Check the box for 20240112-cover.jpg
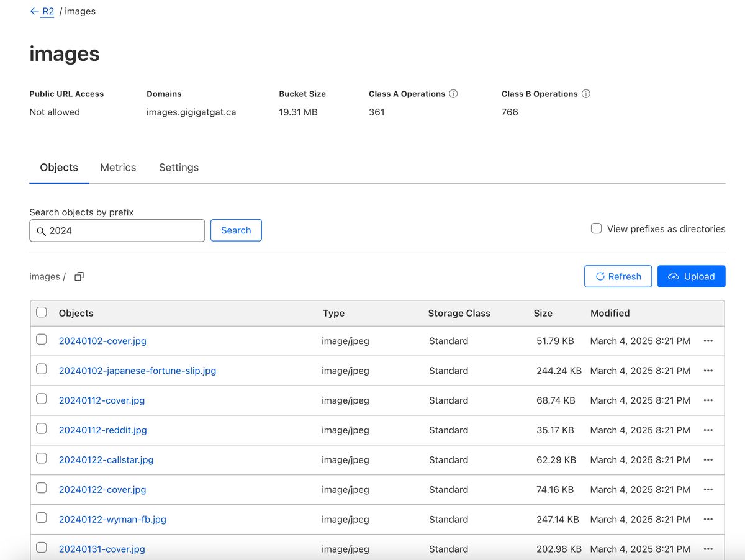 [x=41, y=399]
